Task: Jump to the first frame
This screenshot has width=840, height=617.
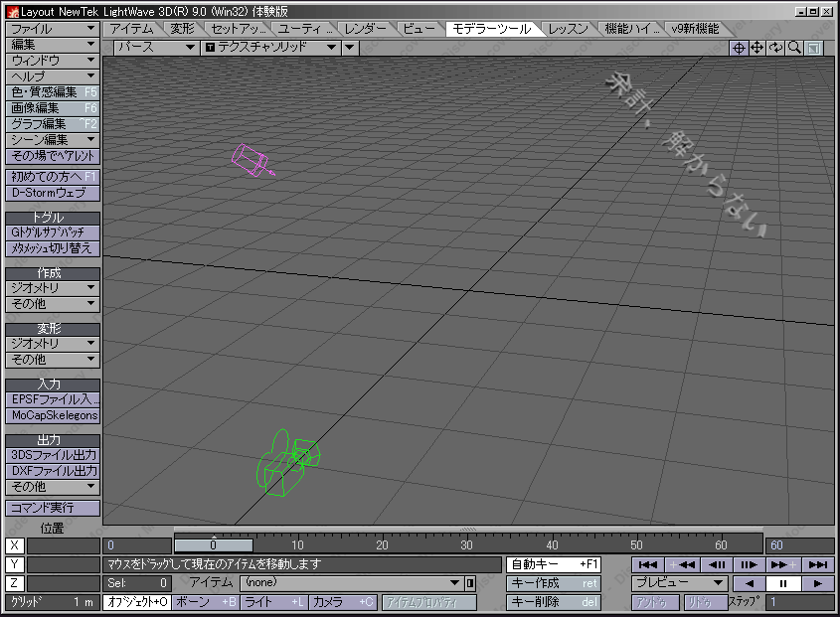Action: coord(647,564)
